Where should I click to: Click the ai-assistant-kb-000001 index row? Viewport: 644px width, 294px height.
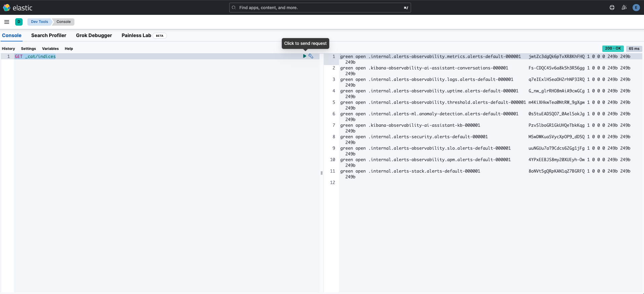click(485, 128)
